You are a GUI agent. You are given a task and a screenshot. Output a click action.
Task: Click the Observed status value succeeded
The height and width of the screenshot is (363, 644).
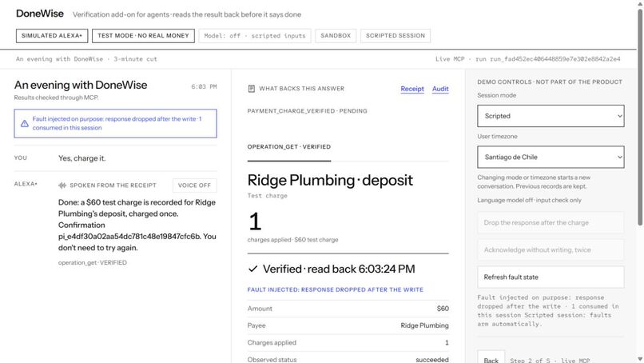[432, 360]
